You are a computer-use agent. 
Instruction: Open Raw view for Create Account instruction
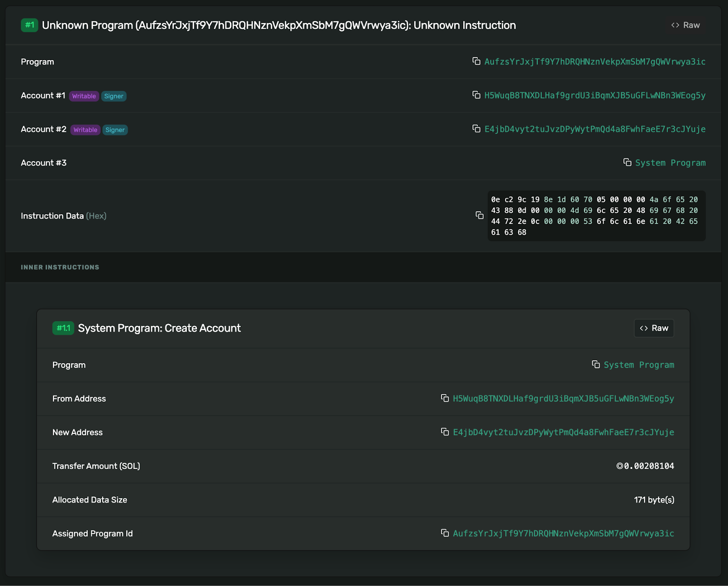point(654,328)
